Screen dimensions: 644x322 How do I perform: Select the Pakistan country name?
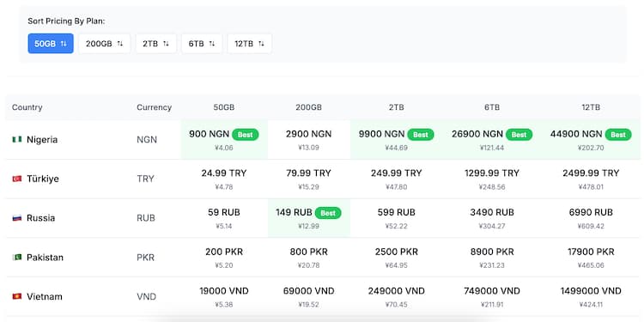click(x=46, y=258)
